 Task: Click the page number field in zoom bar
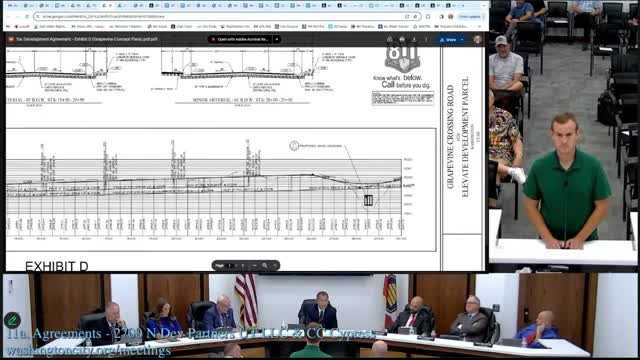coord(230,266)
